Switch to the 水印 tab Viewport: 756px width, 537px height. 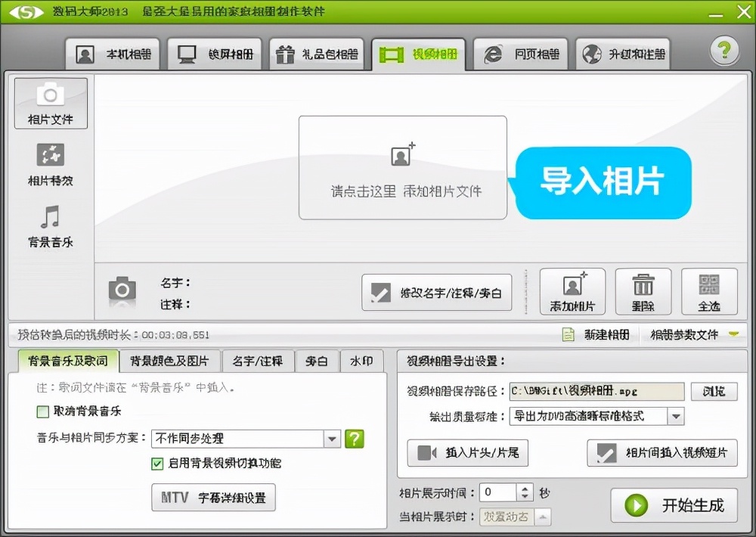pyautogui.click(x=362, y=361)
